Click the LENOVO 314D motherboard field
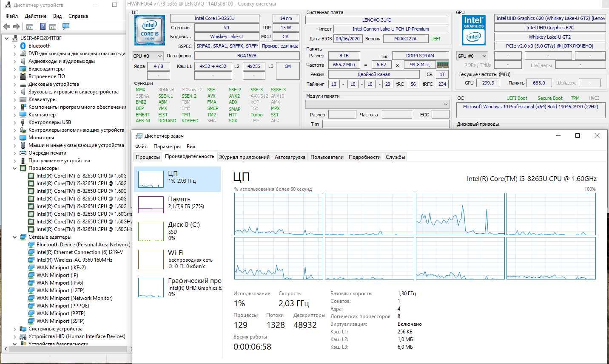The image size is (609, 364). click(377, 20)
